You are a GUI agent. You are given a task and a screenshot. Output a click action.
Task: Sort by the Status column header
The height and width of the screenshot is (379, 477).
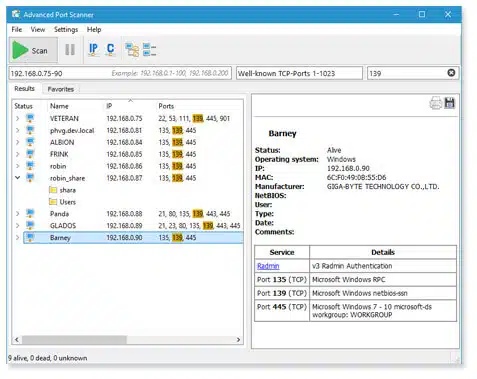pos(23,106)
